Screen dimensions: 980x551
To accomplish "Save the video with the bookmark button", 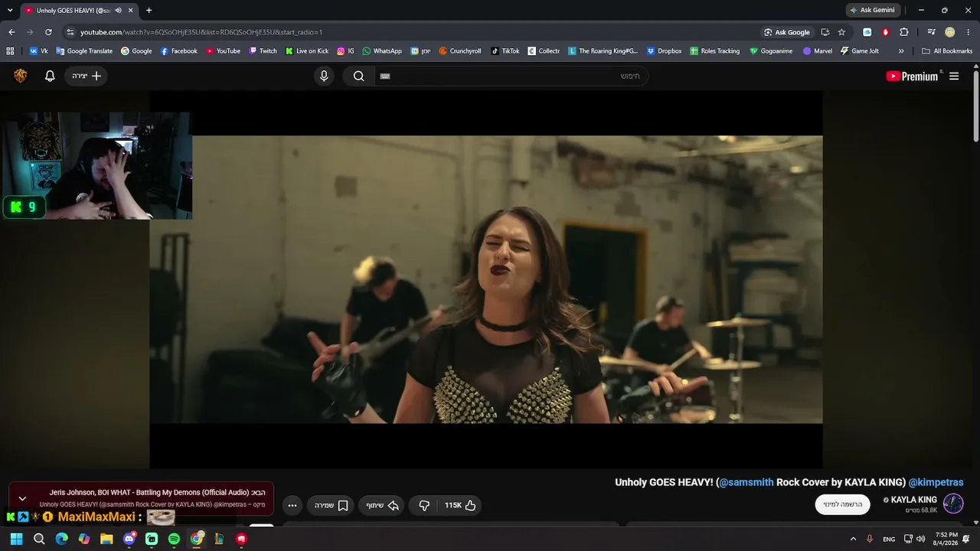I will click(332, 505).
